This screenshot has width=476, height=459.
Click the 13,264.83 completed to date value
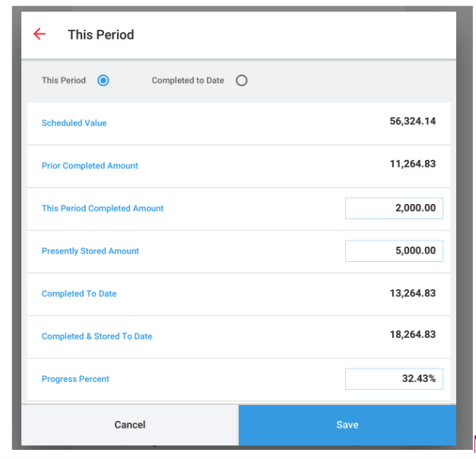point(412,293)
